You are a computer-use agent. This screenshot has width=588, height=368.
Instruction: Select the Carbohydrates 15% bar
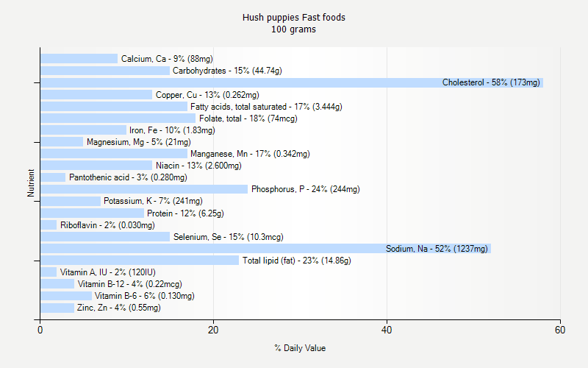pyautogui.click(x=105, y=71)
